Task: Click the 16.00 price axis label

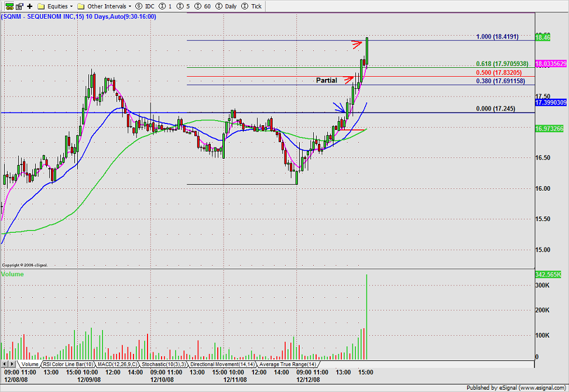Action: tap(543, 188)
